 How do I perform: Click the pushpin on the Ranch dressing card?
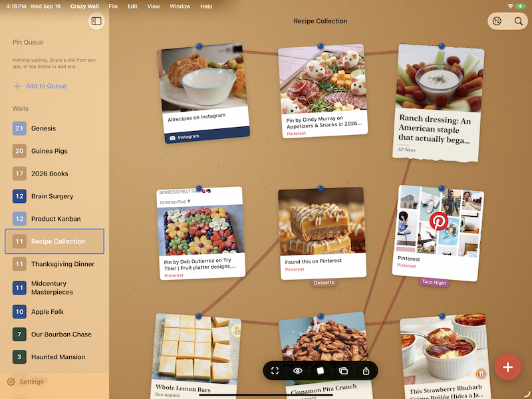tap(442, 46)
